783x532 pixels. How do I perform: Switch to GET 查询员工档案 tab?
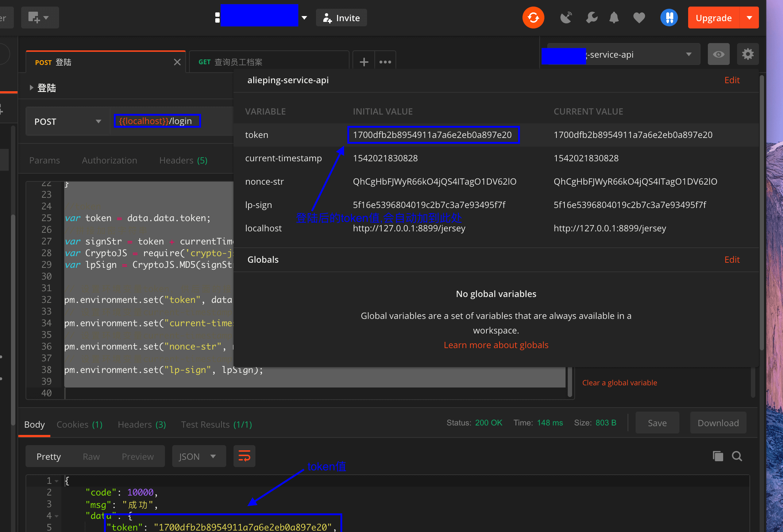click(x=269, y=62)
